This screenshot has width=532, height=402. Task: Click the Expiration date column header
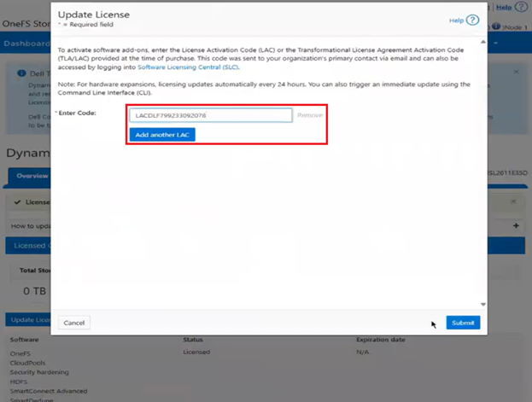pos(381,340)
